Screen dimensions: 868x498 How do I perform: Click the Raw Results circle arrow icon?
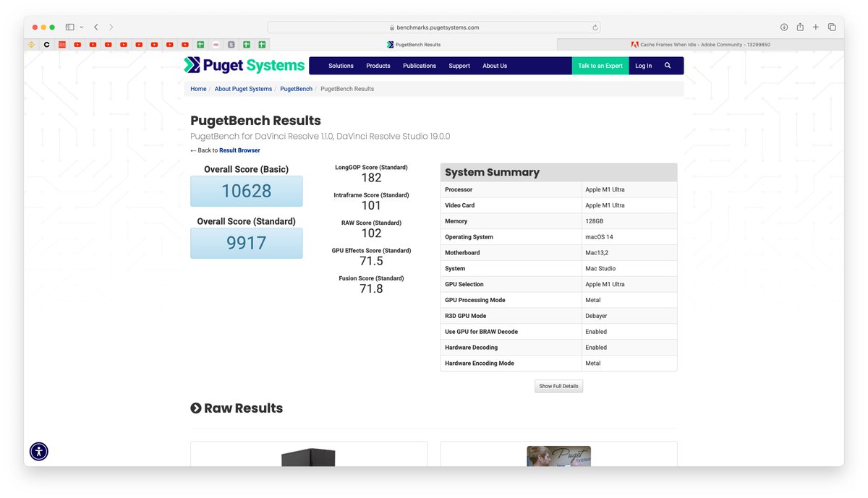point(196,408)
